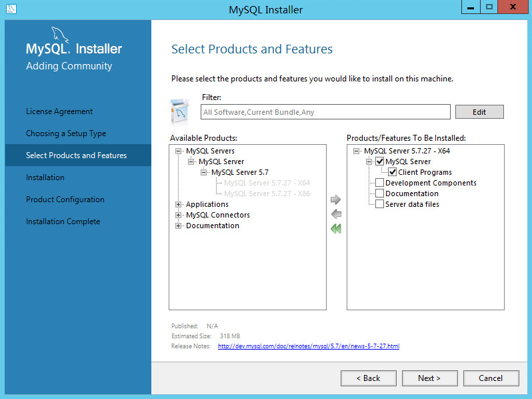Click the MySQL dolphin logo in sidebar
The image size is (532, 399).
click(x=60, y=35)
